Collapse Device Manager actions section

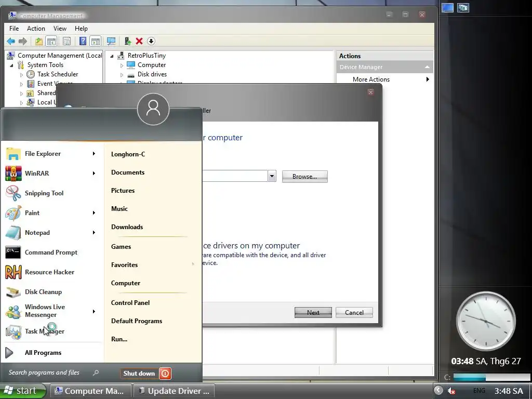pyautogui.click(x=427, y=67)
